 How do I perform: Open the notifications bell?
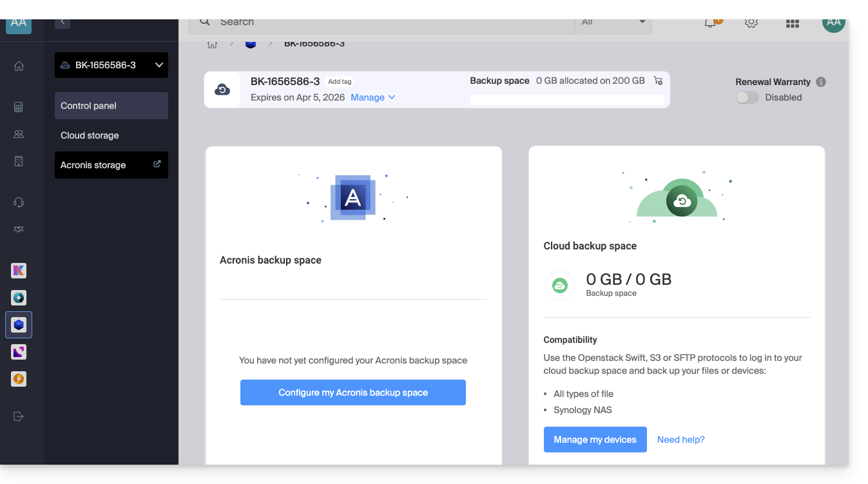click(x=710, y=23)
